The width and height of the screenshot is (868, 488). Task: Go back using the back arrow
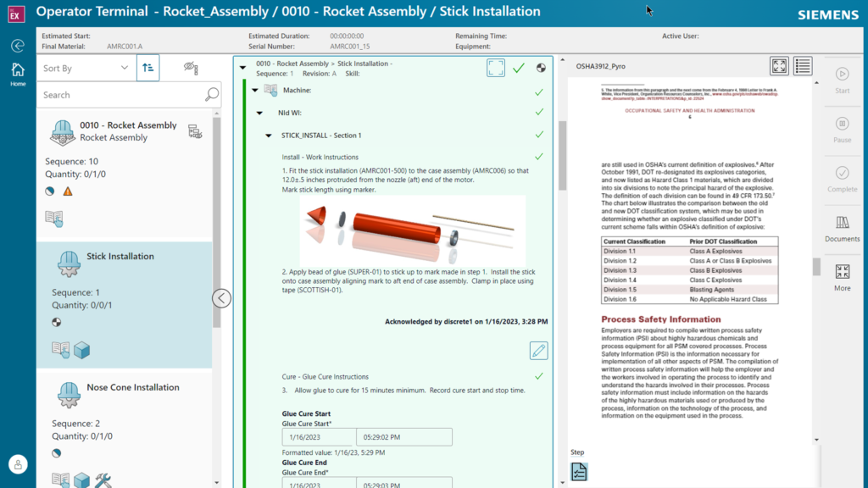18,46
